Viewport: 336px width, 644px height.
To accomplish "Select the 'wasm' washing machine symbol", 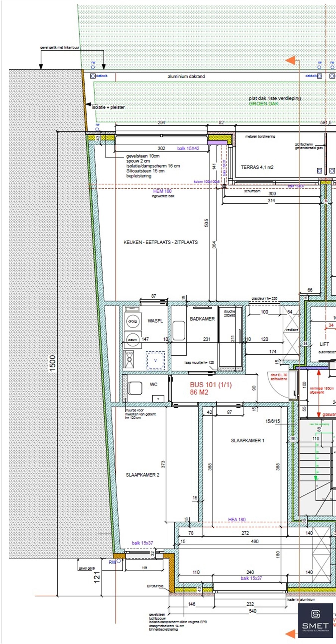I will click(x=133, y=340).
